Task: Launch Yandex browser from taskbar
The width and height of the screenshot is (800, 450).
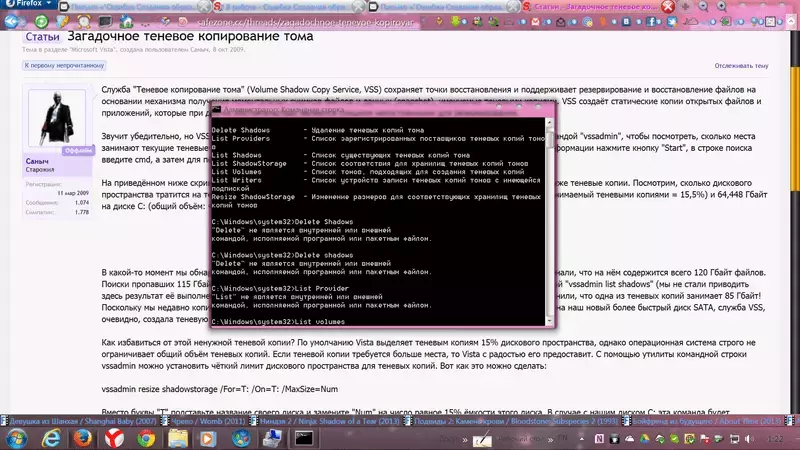Action: point(114,439)
